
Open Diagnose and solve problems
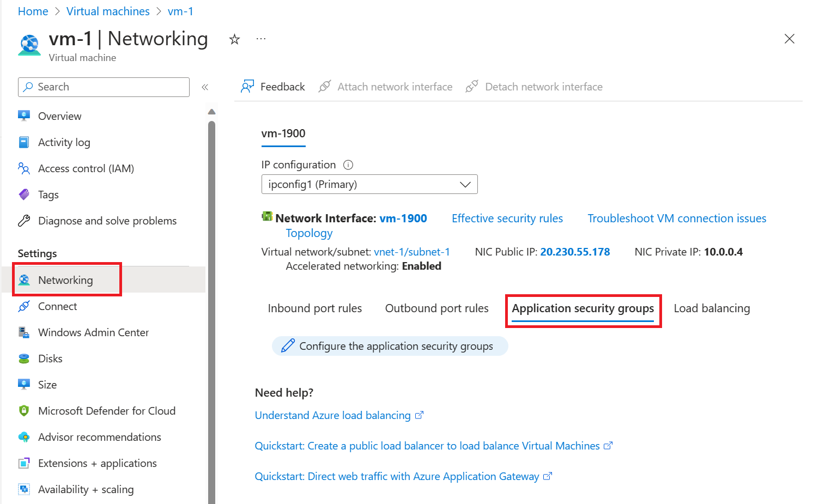(x=107, y=221)
